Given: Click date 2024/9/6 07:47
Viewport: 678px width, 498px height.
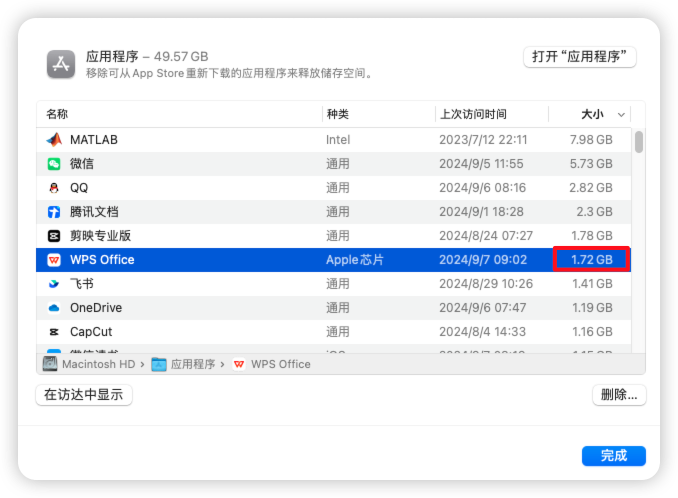Looking at the screenshot, I should (x=483, y=308).
